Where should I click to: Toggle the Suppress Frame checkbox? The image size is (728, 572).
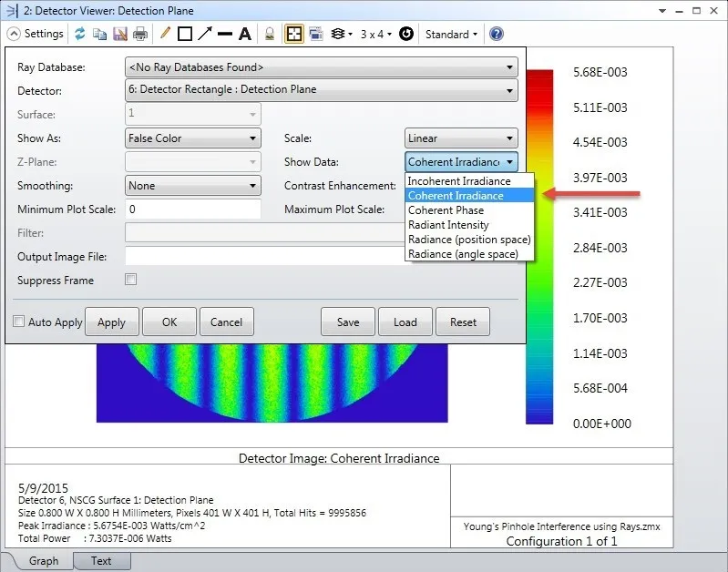(131, 280)
